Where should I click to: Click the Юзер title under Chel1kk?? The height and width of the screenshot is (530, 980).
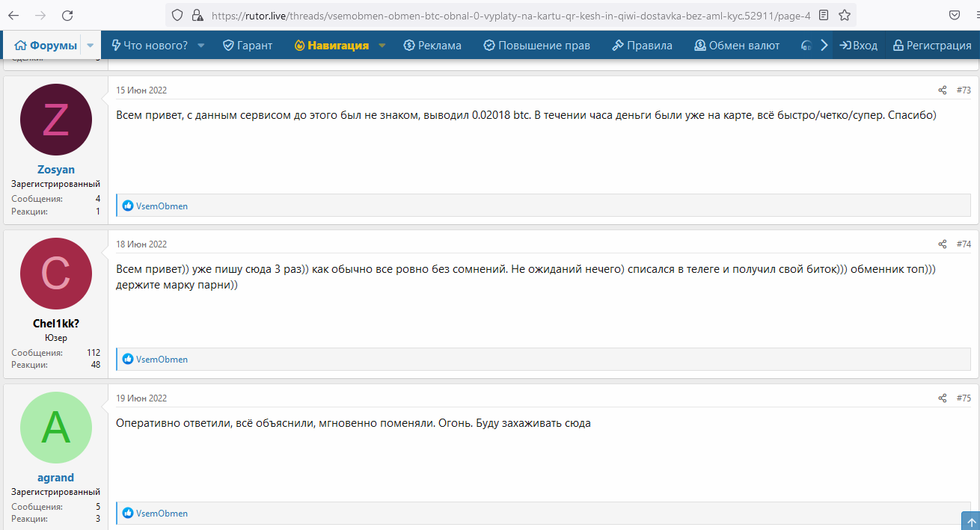click(56, 338)
